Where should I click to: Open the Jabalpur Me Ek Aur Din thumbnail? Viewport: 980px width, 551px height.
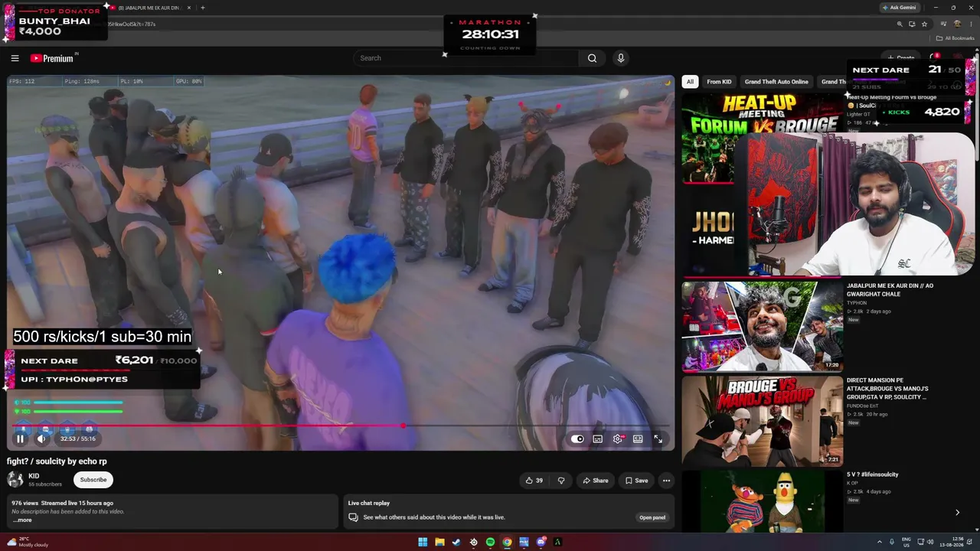[x=763, y=327]
